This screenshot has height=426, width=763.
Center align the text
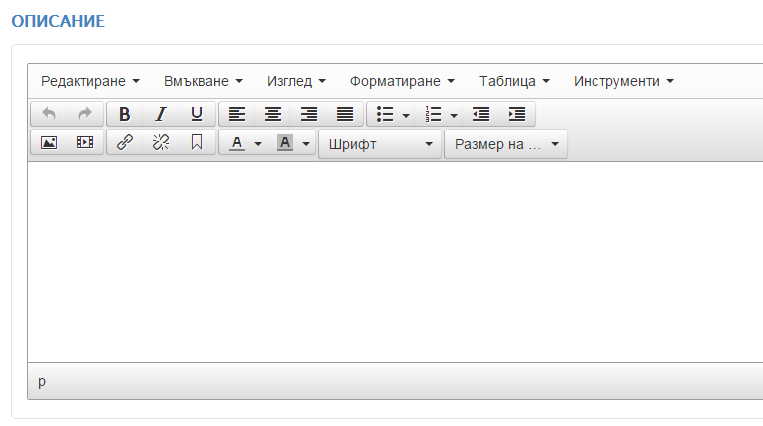[273, 114]
